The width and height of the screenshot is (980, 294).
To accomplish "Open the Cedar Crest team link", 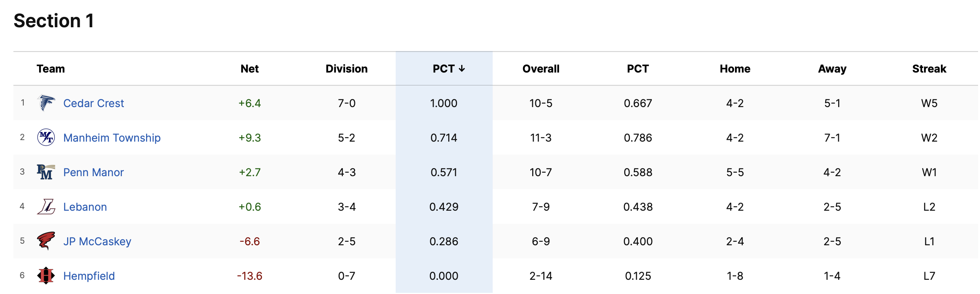I will pyautogui.click(x=94, y=103).
